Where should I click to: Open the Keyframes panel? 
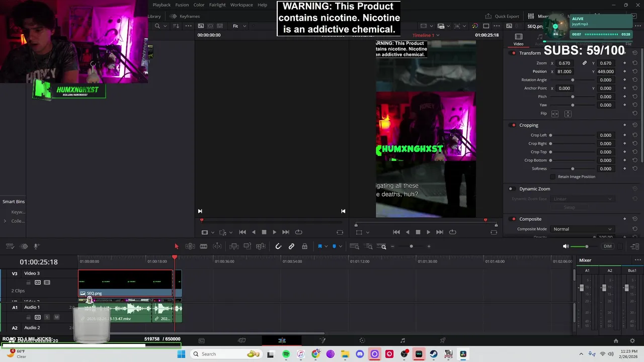pyautogui.click(x=185, y=17)
